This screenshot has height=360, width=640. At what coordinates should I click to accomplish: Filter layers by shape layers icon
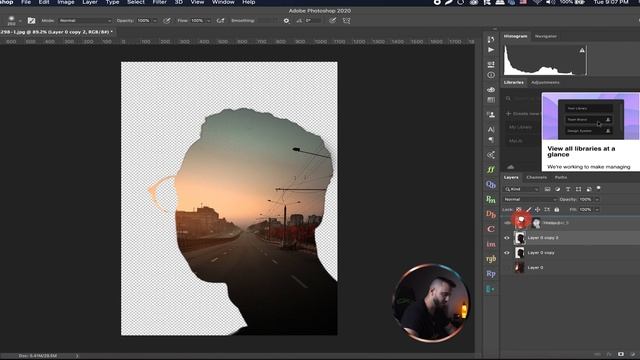pyautogui.click(x=578, y=189)
